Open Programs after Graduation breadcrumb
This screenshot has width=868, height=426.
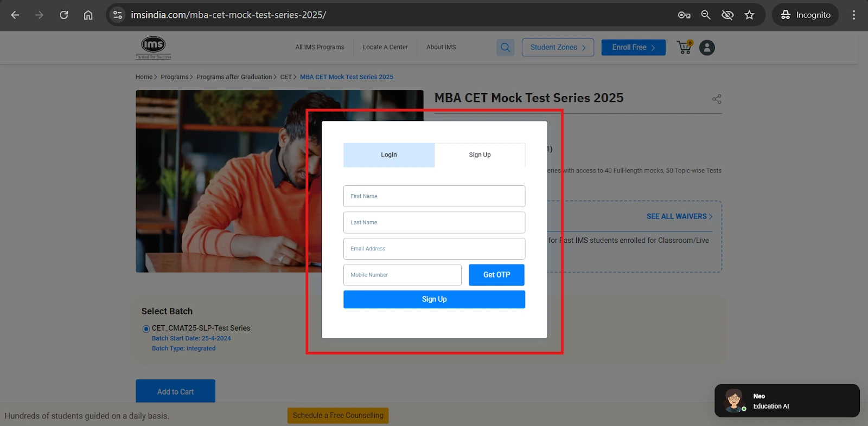point(234,77)
